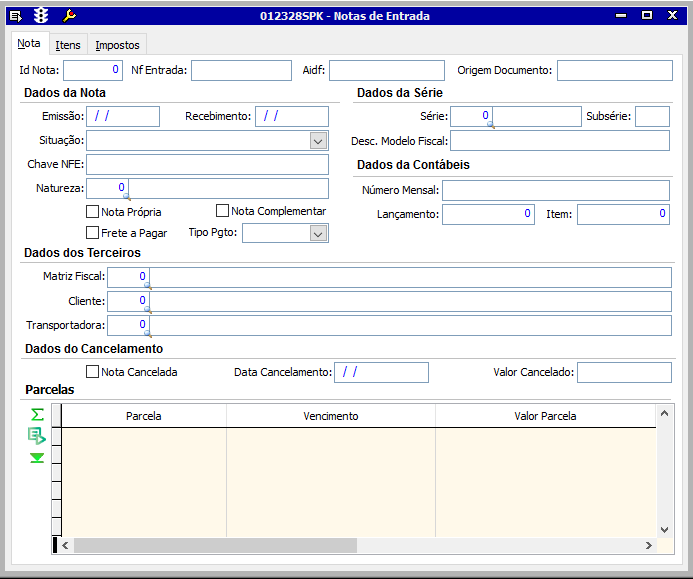Click the Valor Parcela column header
Screen dimensions: 693x579
545,416
